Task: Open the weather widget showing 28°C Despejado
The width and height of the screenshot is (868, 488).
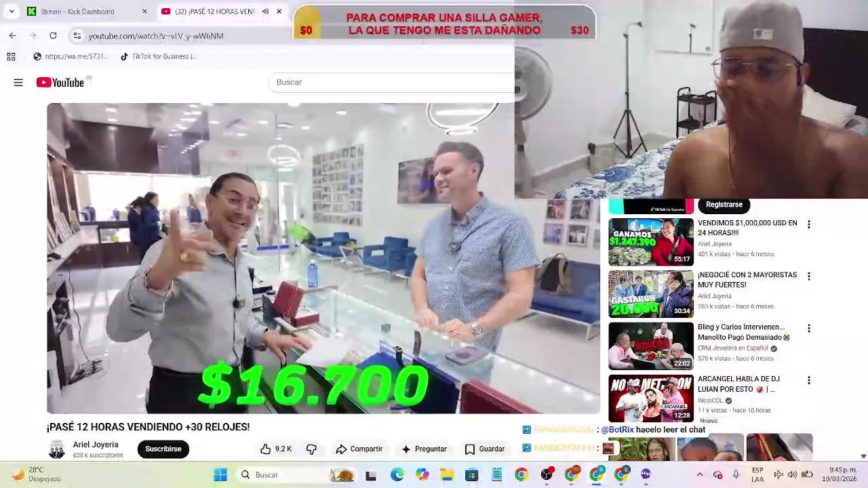Action: tap(37, 474)
